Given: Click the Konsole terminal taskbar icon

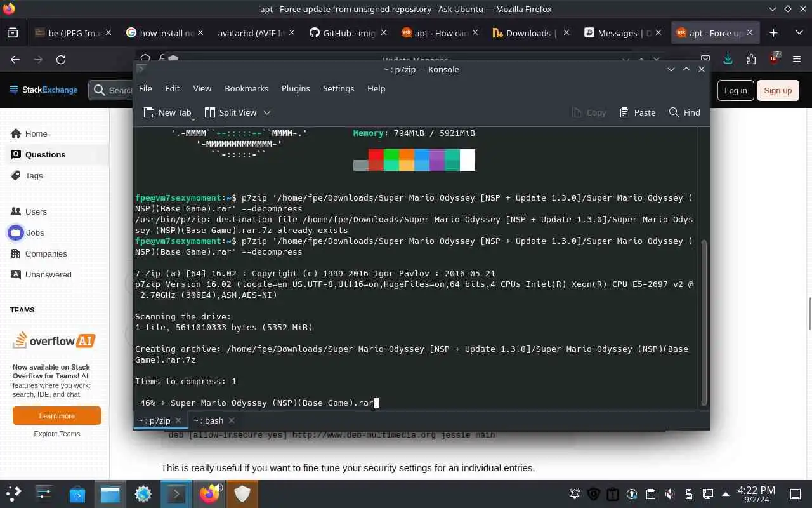Looking at the screenshot, I should click(176, 493).
